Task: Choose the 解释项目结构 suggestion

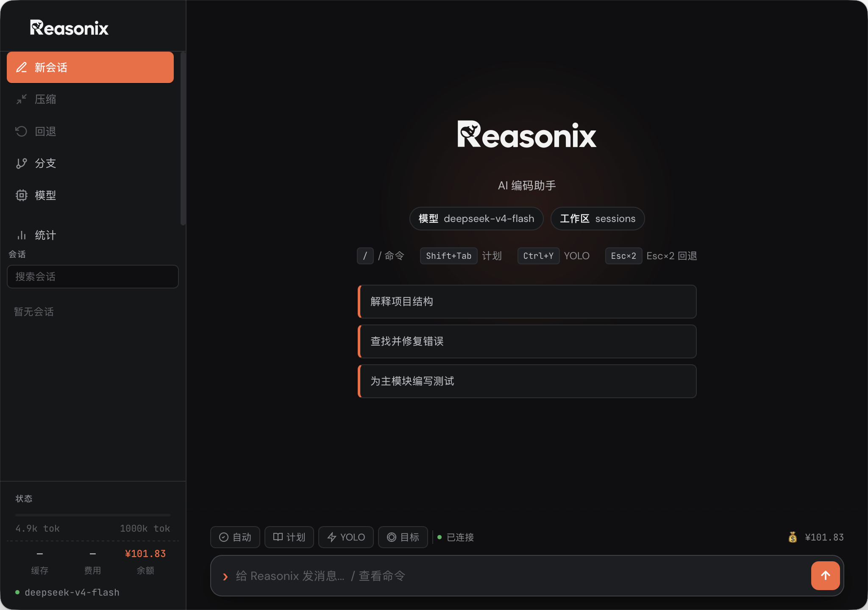Action: 527,302
